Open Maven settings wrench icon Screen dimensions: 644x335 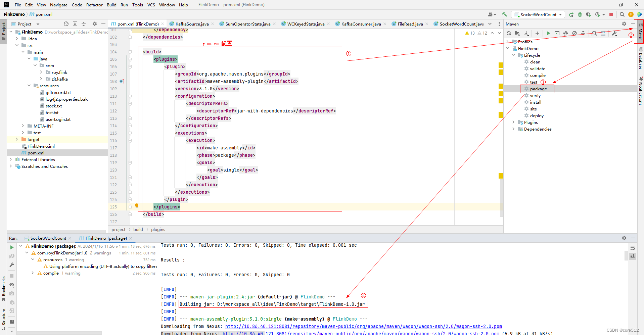coord(614,33)
